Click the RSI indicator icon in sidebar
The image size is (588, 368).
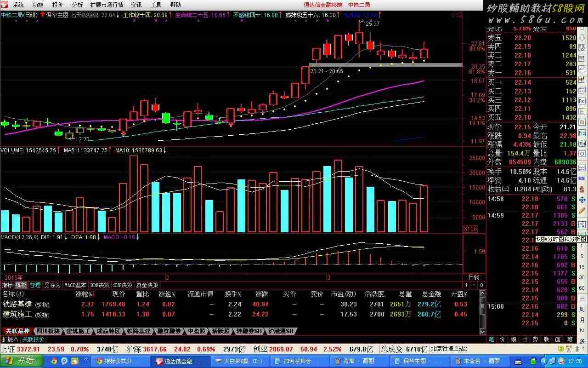582,178
